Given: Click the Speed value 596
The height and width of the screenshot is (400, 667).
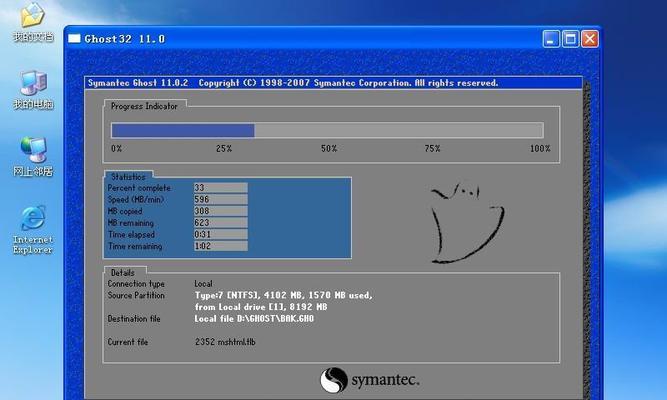Looking at the screenshot, I should tap(220, 199).
